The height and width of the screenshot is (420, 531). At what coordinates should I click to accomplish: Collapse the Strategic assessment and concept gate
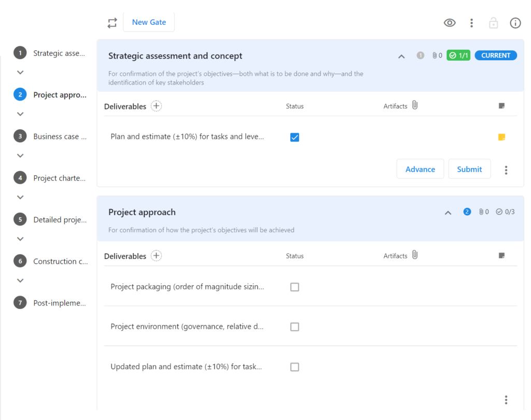point(401,56)
